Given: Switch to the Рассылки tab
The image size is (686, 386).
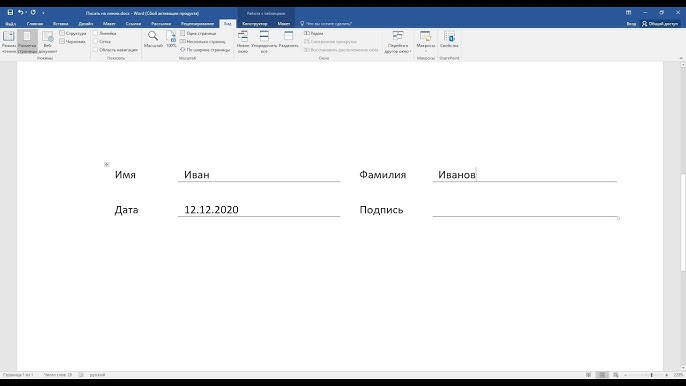Looking at the screenshot, I should [x=161, y=24].
